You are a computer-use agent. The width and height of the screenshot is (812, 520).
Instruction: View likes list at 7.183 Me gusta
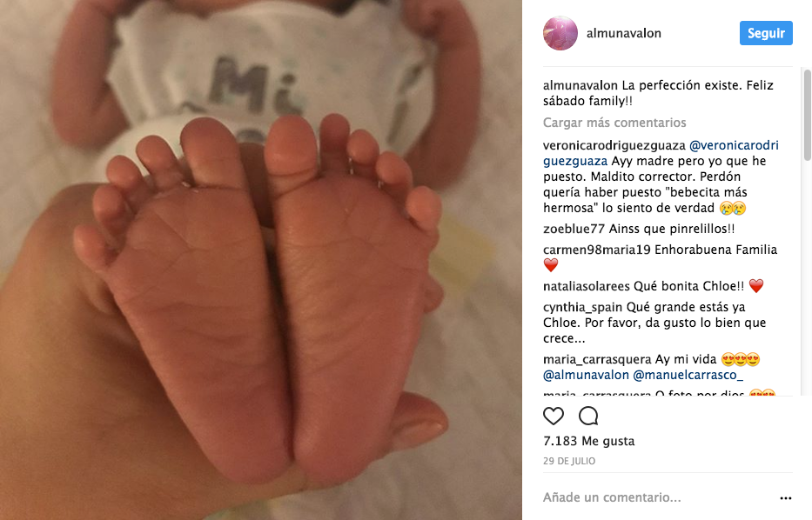coord(589,441)
